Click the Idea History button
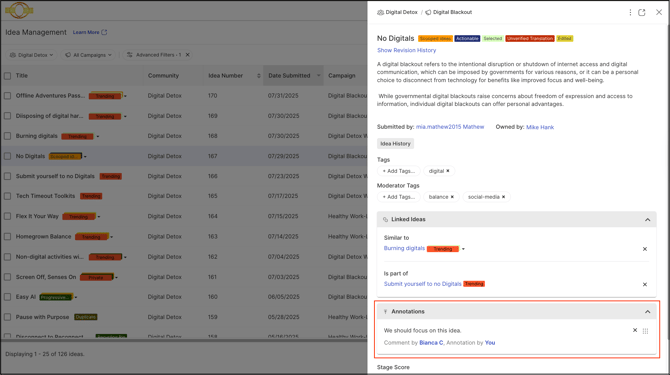 395,144
